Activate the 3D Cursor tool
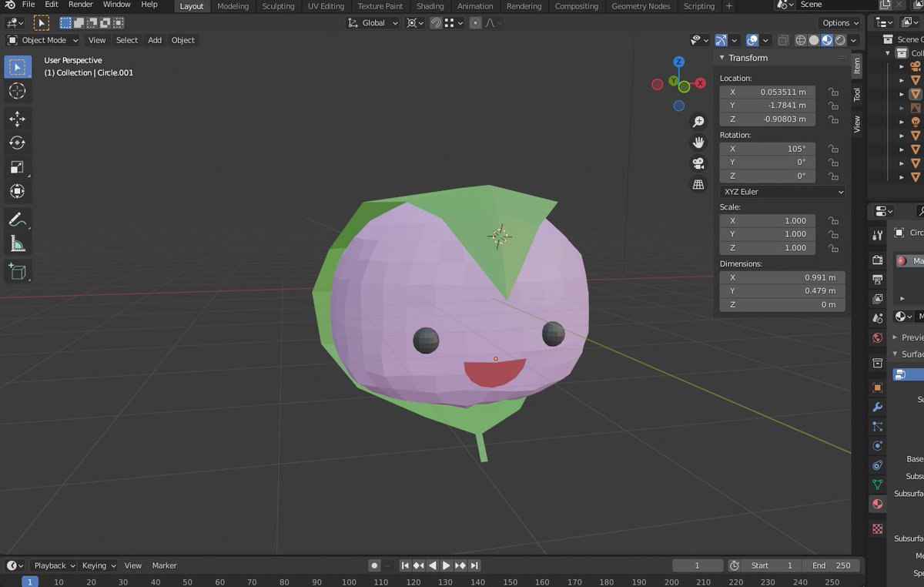 (x=18, y=91)
